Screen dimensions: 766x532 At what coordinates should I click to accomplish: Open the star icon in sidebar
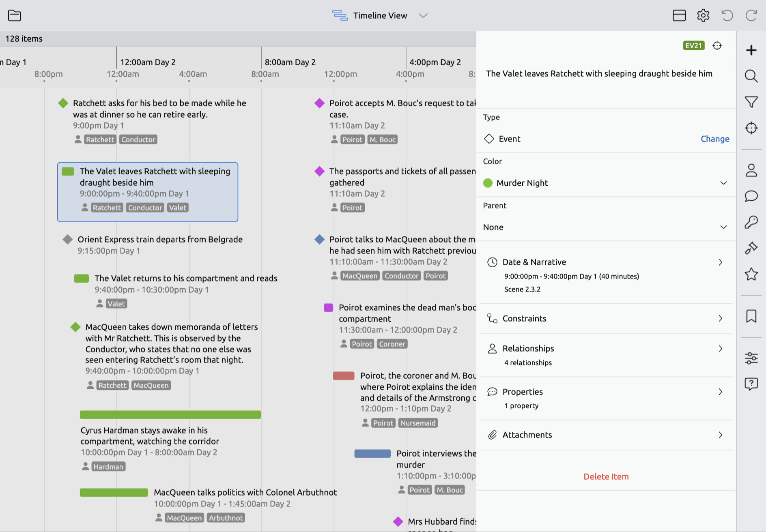click(x=751, y=274)
